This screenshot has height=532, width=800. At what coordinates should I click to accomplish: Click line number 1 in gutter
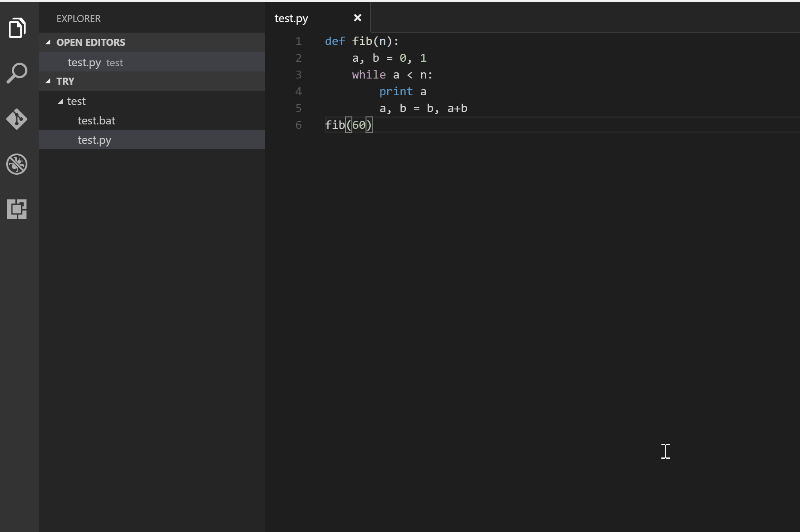click(298, 41)
